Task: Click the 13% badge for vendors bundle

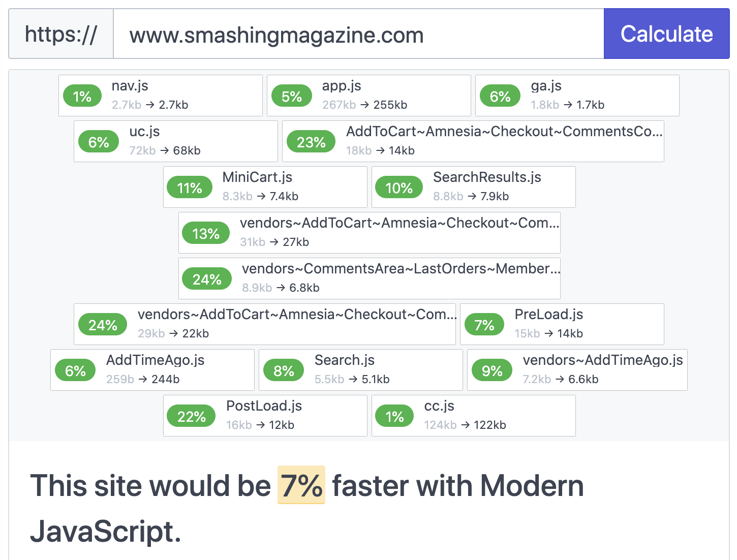Action: click(206, 233)
